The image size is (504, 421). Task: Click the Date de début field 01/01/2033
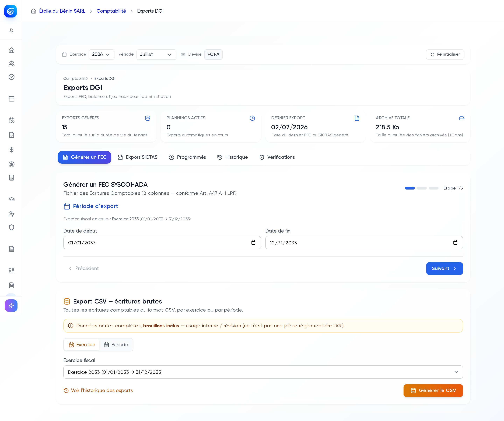(162, 243)
